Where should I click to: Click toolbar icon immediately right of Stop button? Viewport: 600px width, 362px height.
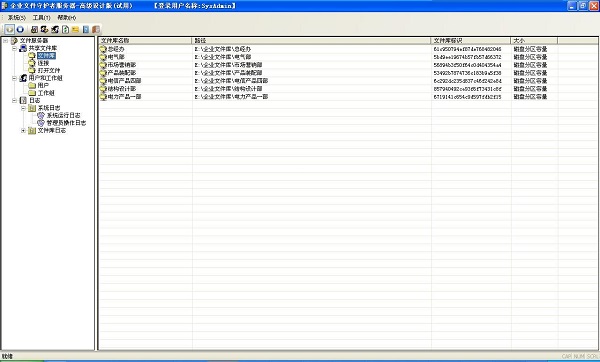pyautogui.click(x=34, y=29)
